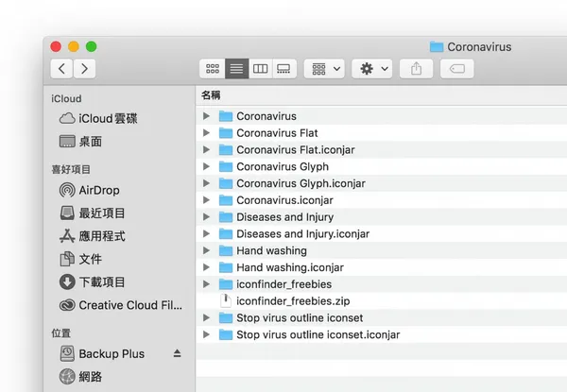The image size is (567, 392).
Task: Click the Share toolbar button
Action: pos(416,69)
